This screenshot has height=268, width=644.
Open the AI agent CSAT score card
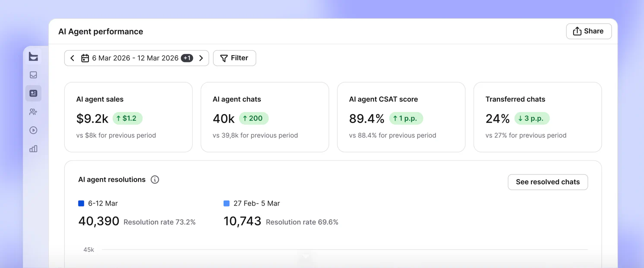pos(401,117)
